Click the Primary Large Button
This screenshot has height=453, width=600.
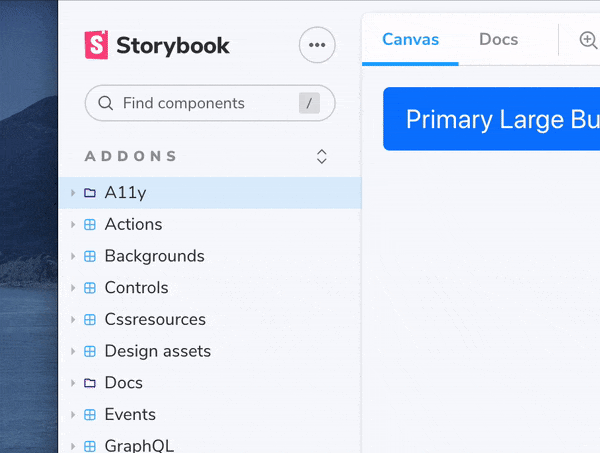pos(491,119)
